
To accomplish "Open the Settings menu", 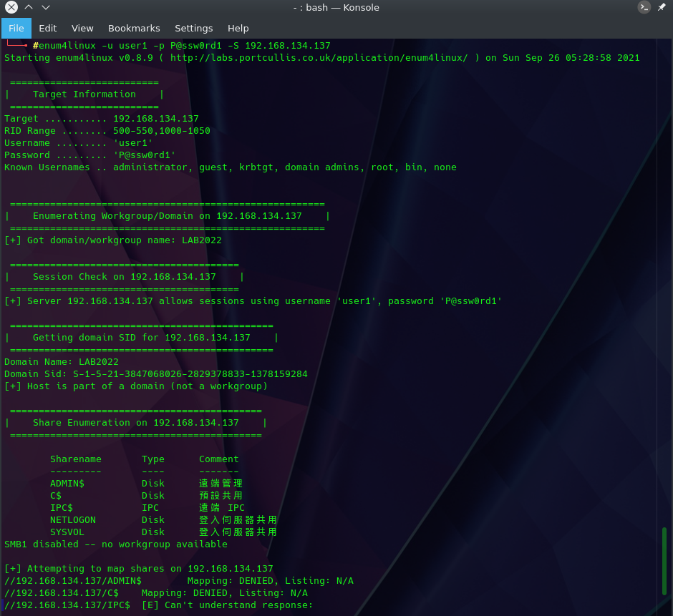I will click(x=193, y=29).
